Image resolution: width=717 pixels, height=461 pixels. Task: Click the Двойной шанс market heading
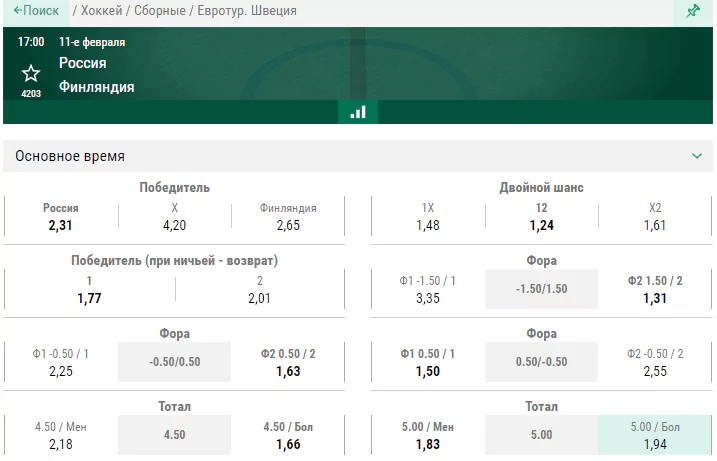tap(541, 188)
